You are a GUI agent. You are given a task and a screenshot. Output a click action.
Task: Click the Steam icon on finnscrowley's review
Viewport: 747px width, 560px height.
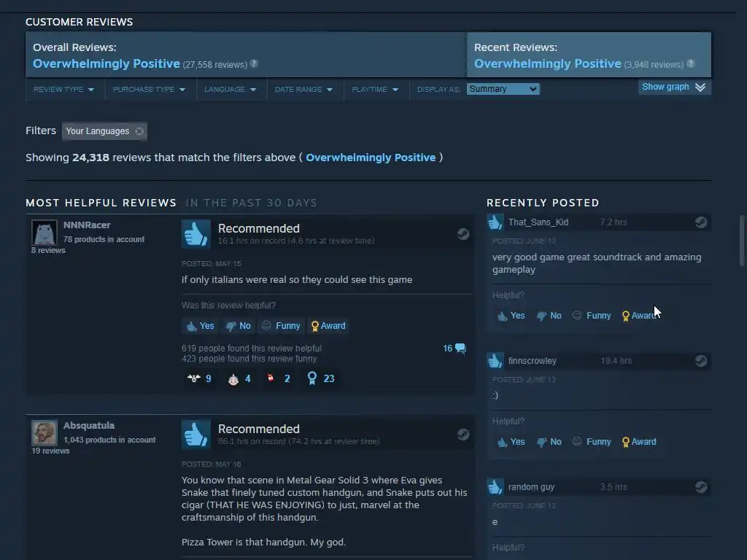[x=701, y=361]
